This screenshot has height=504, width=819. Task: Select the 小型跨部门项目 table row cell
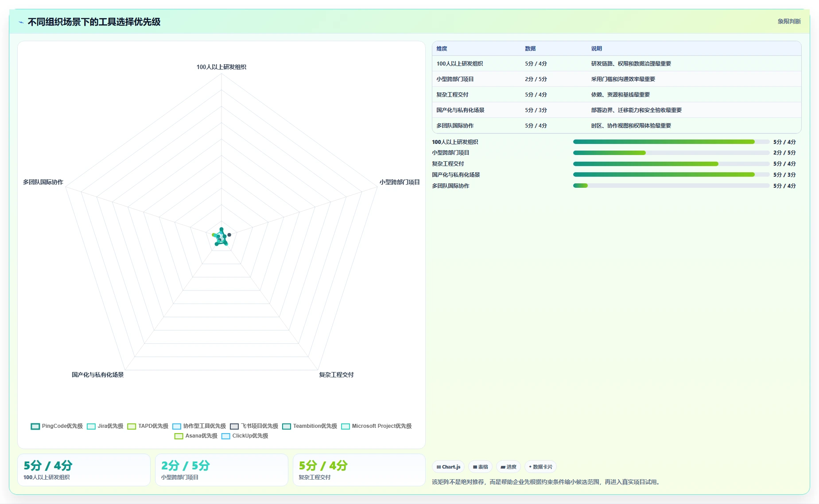455,79
